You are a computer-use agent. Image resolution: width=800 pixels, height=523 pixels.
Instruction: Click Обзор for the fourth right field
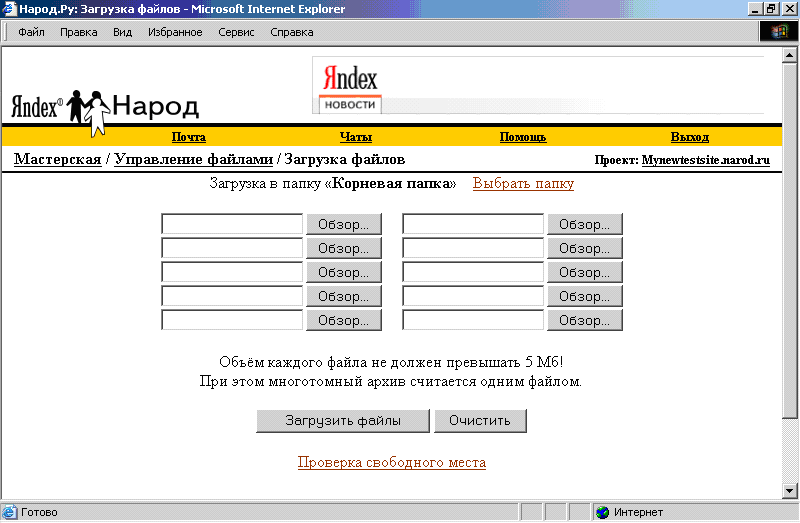pos(585,296)
